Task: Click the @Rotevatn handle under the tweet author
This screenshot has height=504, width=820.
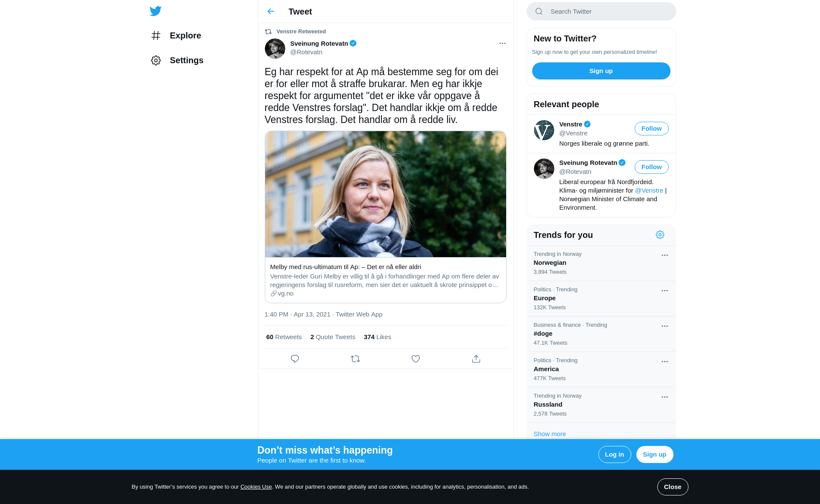Action: 306,52
